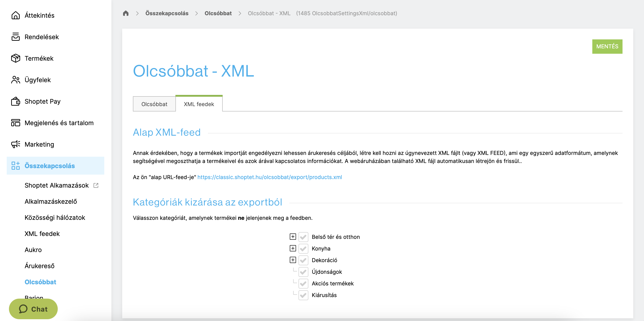
Task: Toggle the Belső tér és otthon checkbox
Action: 303,237
